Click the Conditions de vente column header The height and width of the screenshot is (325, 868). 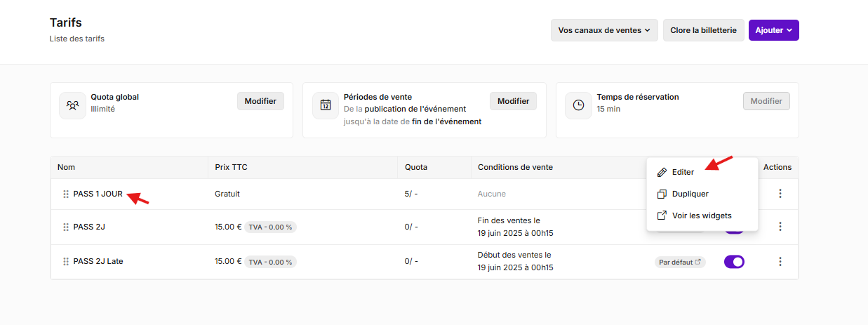pyautogui.click(x=515, y=167)
